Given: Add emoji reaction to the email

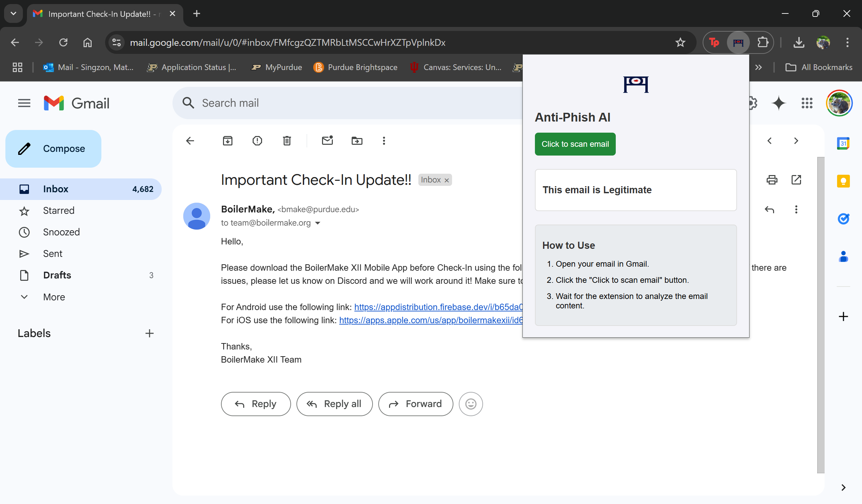Looking at the screenshot, I should 471,404.
